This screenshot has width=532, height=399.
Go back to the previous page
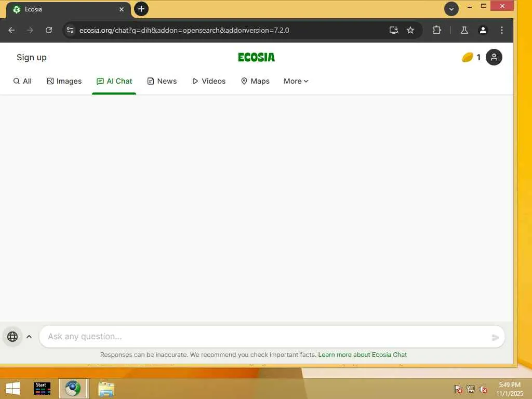(x=11, y=30)
